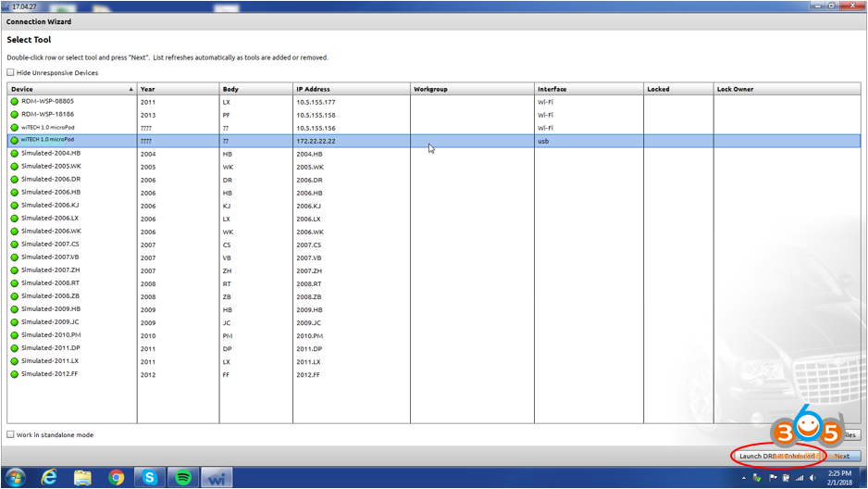Click the green status icon of RDM-WSP-18186
Image resolution: width=868 pixels, height=489 pixels.
click(x=15, y=115)
